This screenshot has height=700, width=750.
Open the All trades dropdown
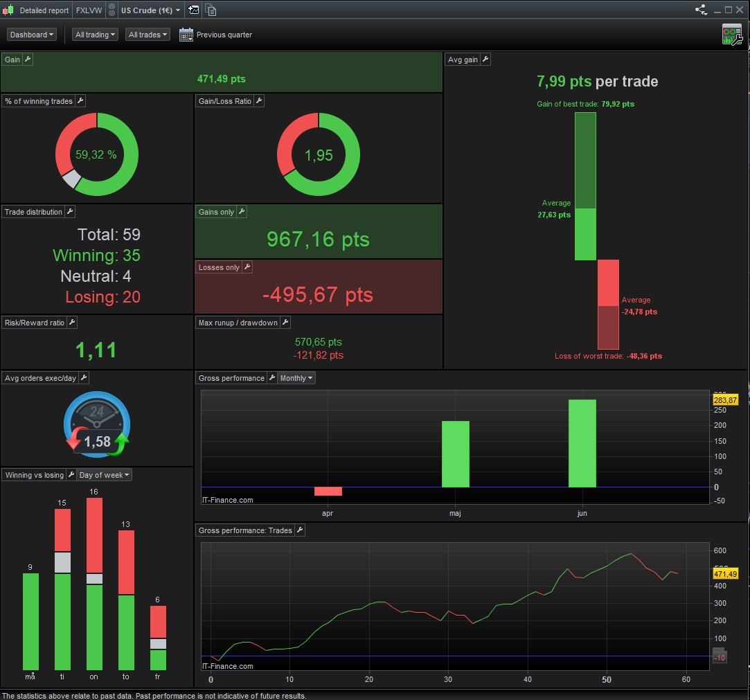pos(148,35)
